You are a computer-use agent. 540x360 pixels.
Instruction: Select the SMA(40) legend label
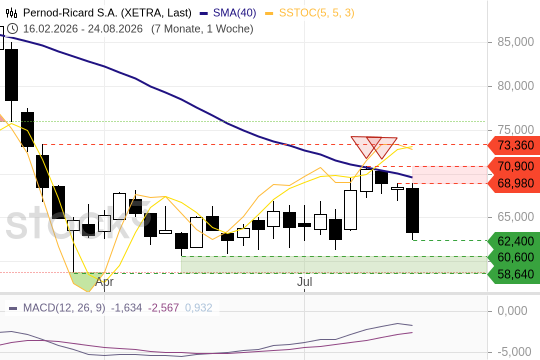235,13
